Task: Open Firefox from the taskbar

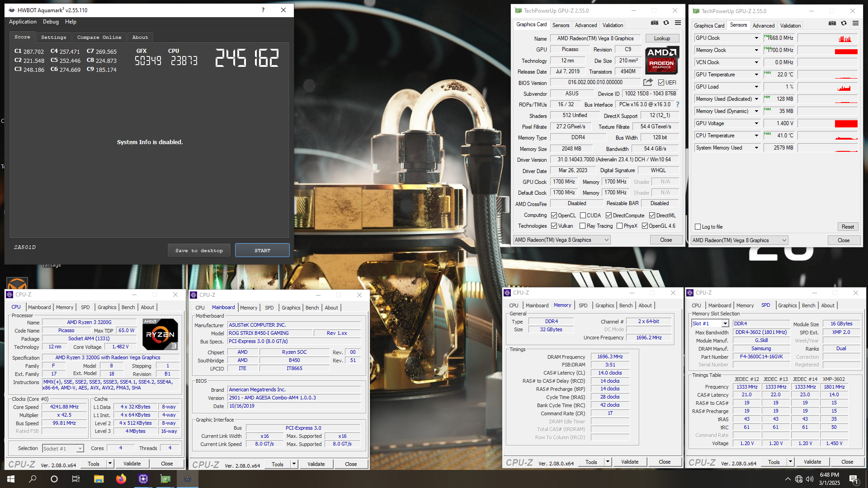Action: coord(121,479)
